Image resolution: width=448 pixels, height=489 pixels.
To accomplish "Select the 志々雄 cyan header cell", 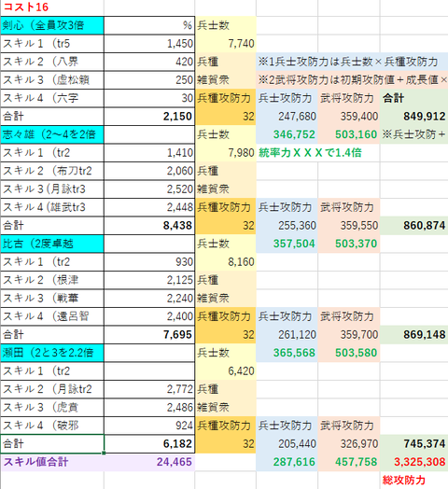I will point(52,134).
